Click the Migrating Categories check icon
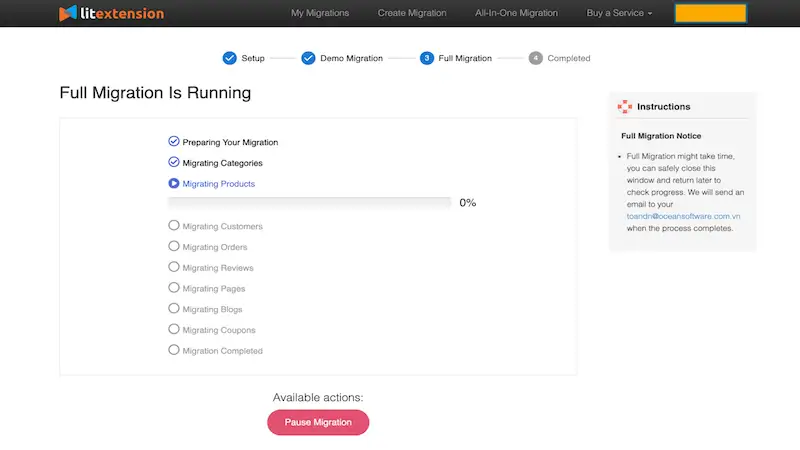 pos(174,162)
